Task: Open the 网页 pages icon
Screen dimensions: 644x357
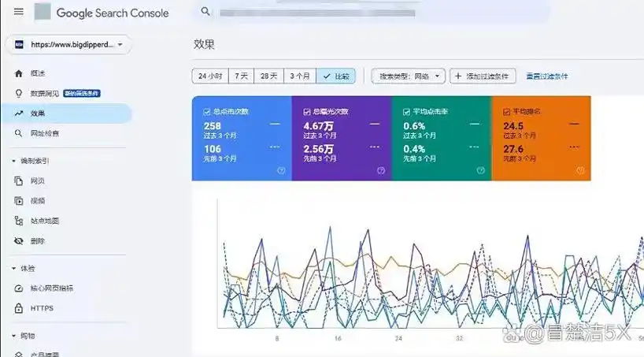Action: point(18,181)
